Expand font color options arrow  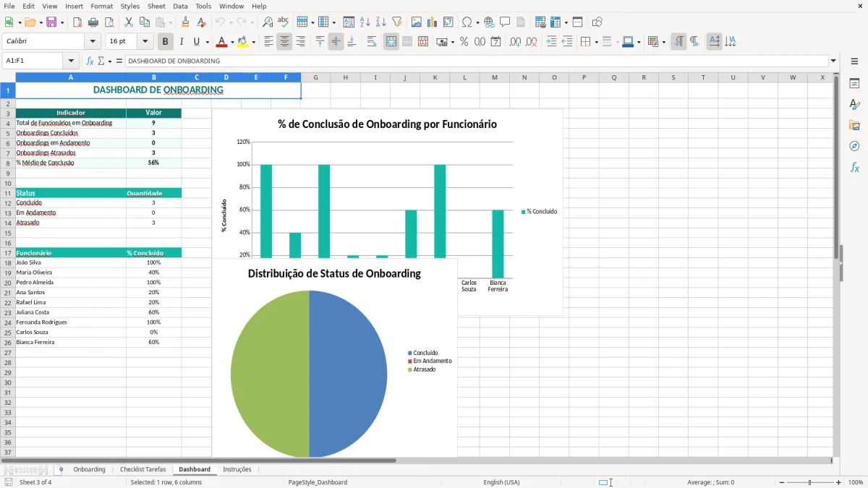232,42
